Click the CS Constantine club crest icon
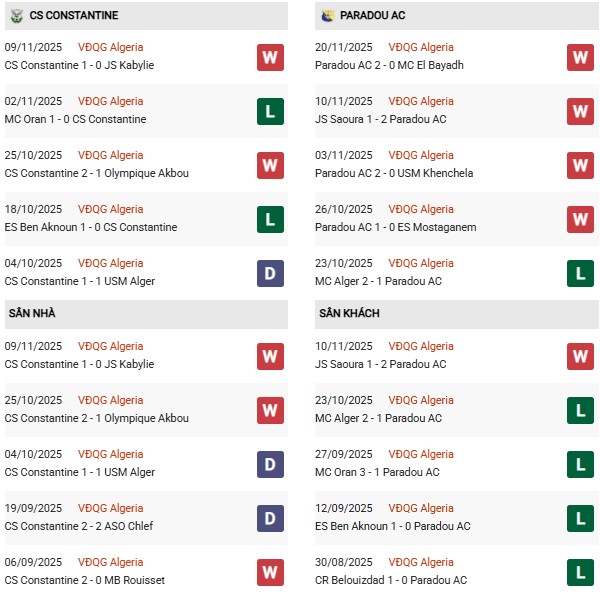The image size is (600, 594). (x=17, y=16)
